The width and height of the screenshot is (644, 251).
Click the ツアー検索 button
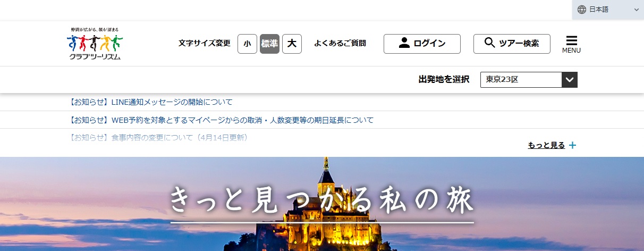pyautogui.click(x=512, y=44)
